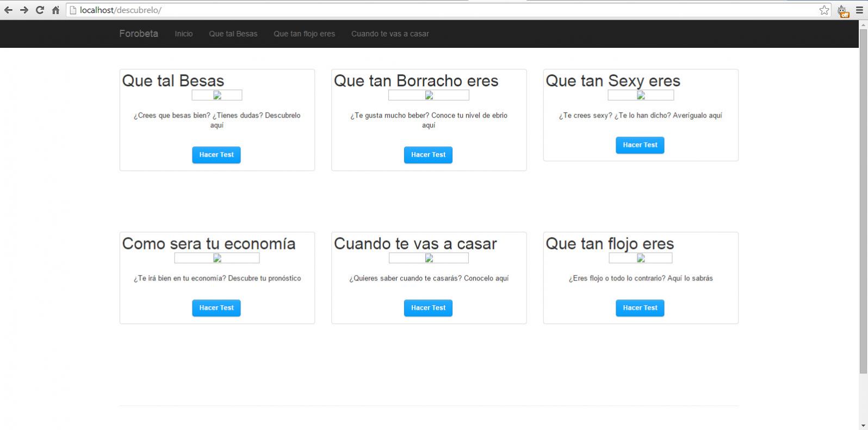The height and width of the screenshot is (430, 868).
Task: Click the browser forward arrow
Action: point(24,10)
